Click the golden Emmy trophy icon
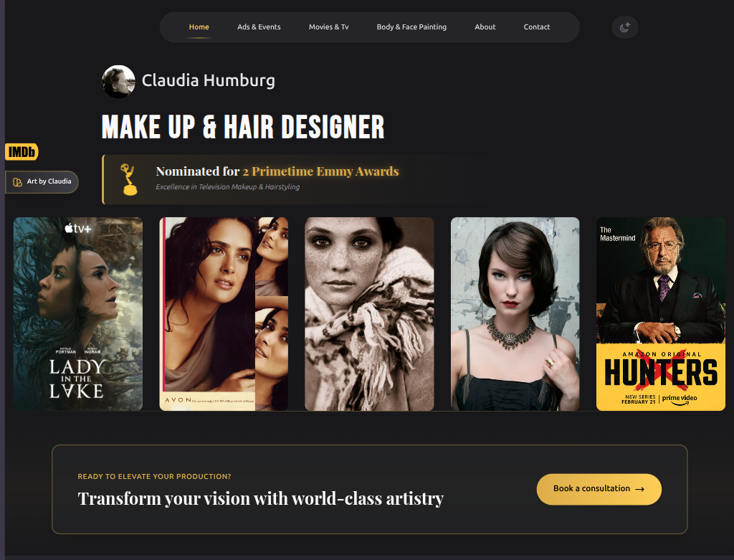The width and height of the screenshot is (734, 560). 130,179
